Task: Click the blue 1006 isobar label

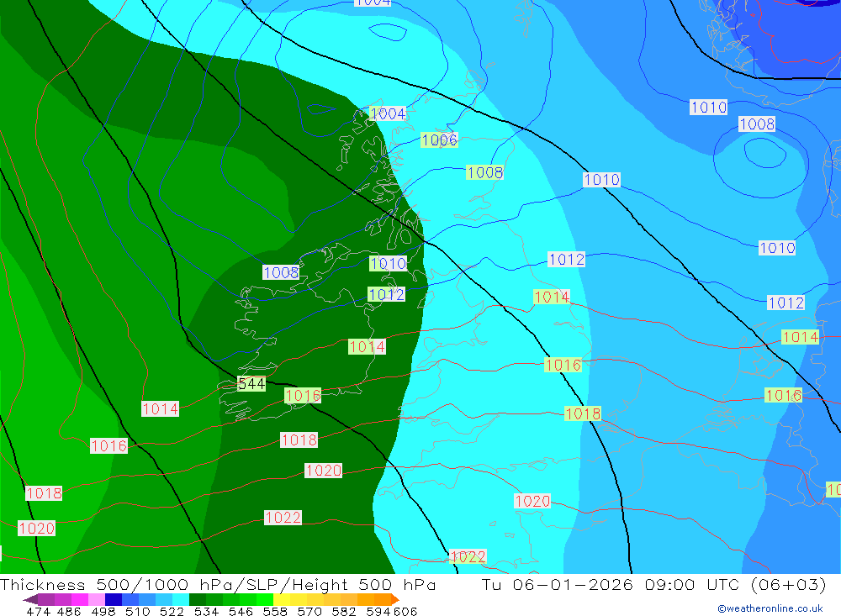Action: pyautogui.click(x=439, y=140)
